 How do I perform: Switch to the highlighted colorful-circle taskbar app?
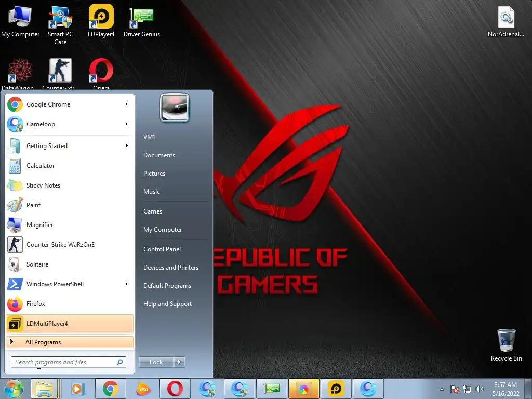click(303, 389)
